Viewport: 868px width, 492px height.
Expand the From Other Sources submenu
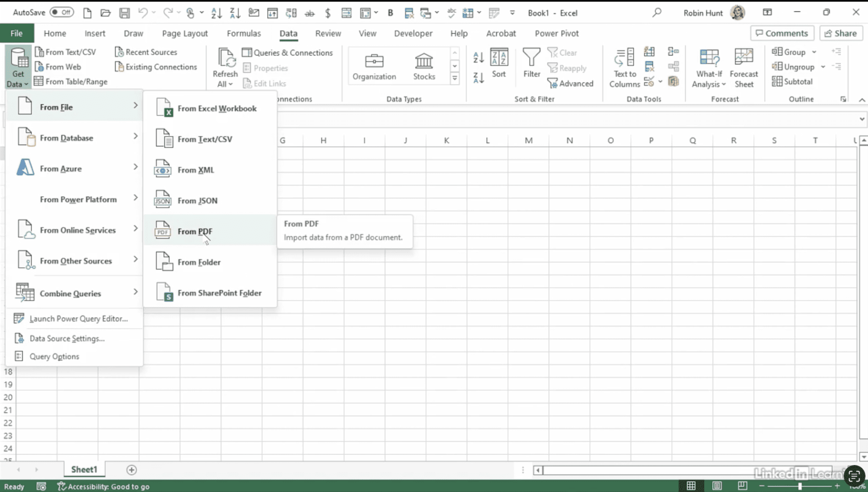click(74, 261)
